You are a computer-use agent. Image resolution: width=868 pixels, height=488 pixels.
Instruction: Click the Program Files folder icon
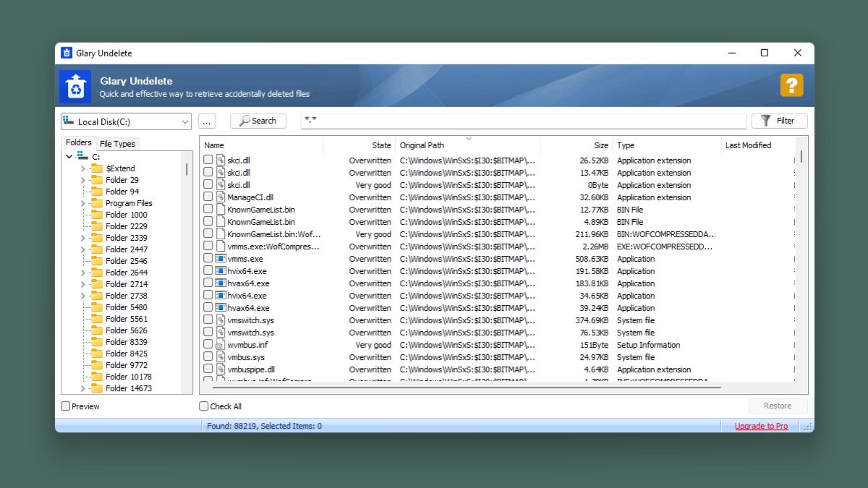click(x=96, y=203)
